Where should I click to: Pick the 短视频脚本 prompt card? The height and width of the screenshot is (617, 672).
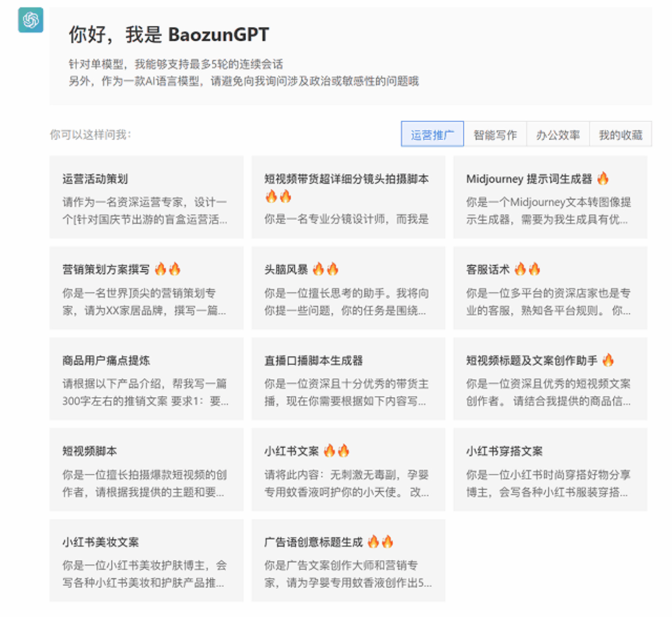click(x=147, y=469)
